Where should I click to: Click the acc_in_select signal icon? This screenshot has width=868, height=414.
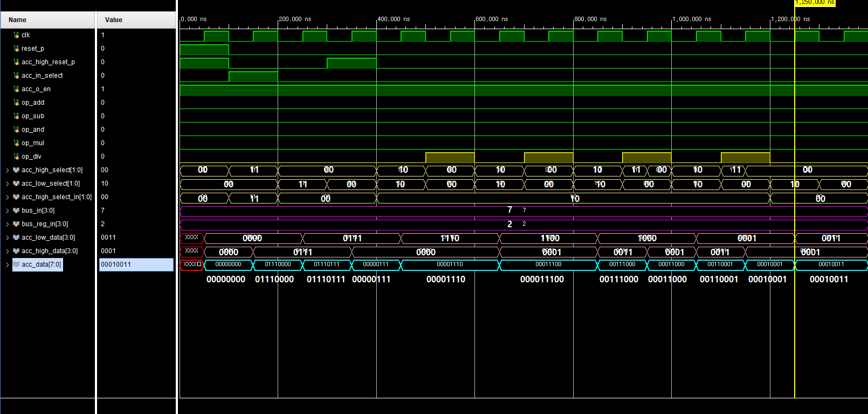pos(16,76)
